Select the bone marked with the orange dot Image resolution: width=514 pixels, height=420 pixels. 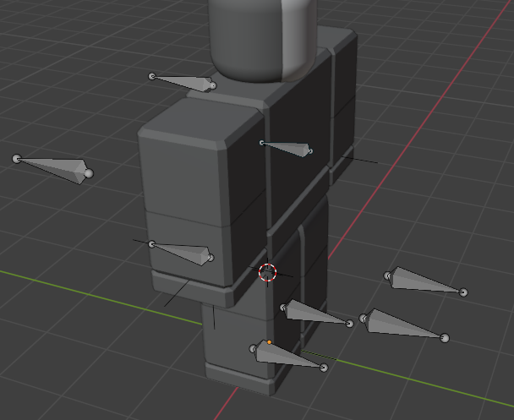point(288,357)
